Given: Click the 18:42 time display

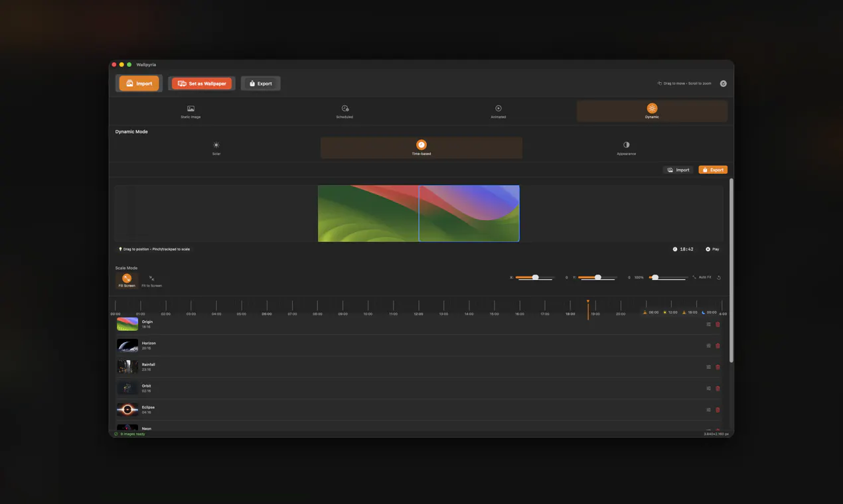Looking at the screenshot, I should (683, 249).
